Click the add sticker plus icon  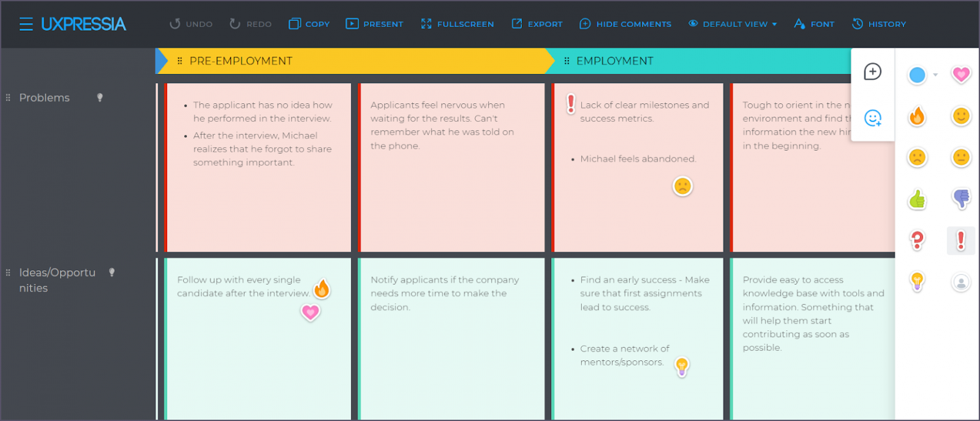pyautogui.click(x=873, y=71)
